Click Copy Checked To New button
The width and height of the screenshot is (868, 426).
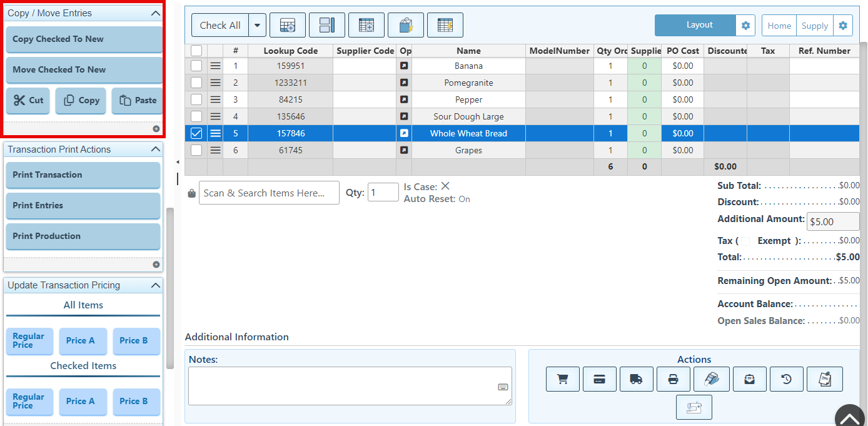point(83,39)
